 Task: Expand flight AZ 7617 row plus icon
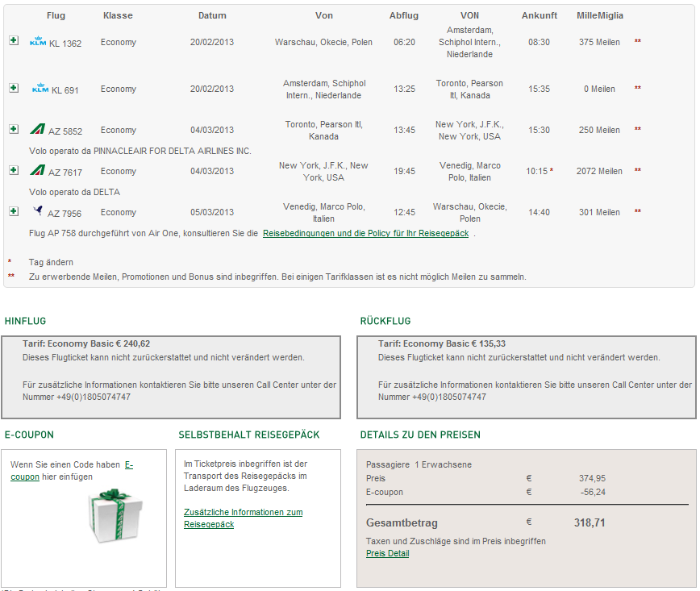(13, 170)
